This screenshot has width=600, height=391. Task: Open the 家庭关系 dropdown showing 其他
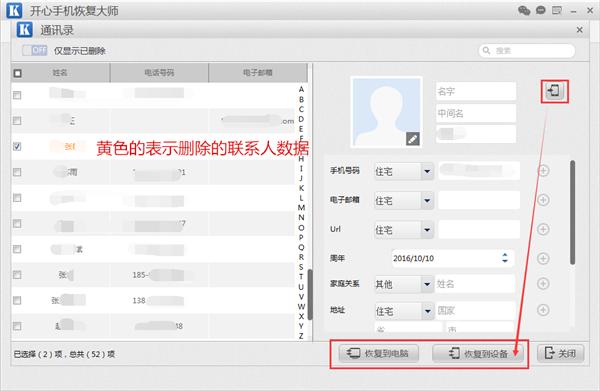click(404, 284)
